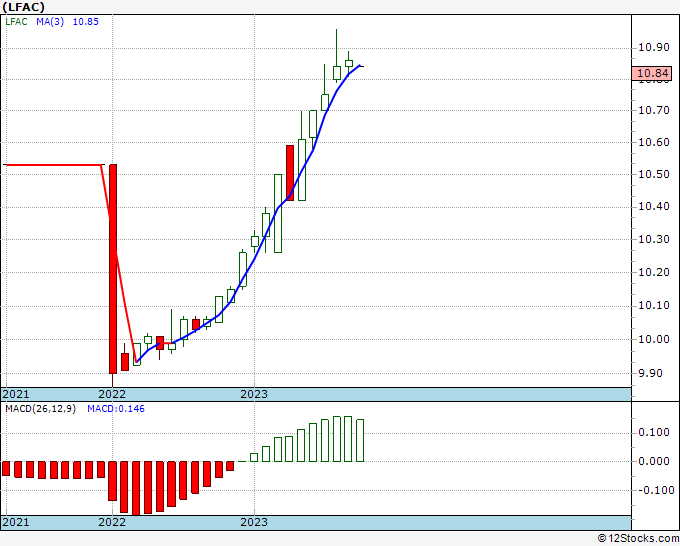Click the 10.85 moving average value

click(85, 22)
